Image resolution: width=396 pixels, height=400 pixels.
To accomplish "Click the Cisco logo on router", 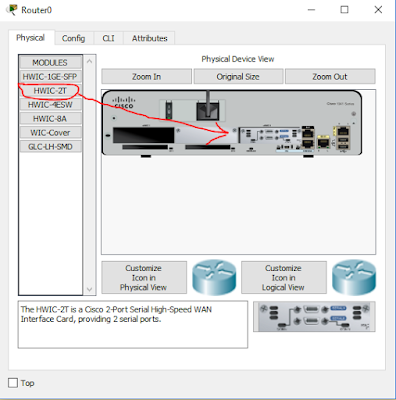I will pyautogui.click(x=124, y=102).
